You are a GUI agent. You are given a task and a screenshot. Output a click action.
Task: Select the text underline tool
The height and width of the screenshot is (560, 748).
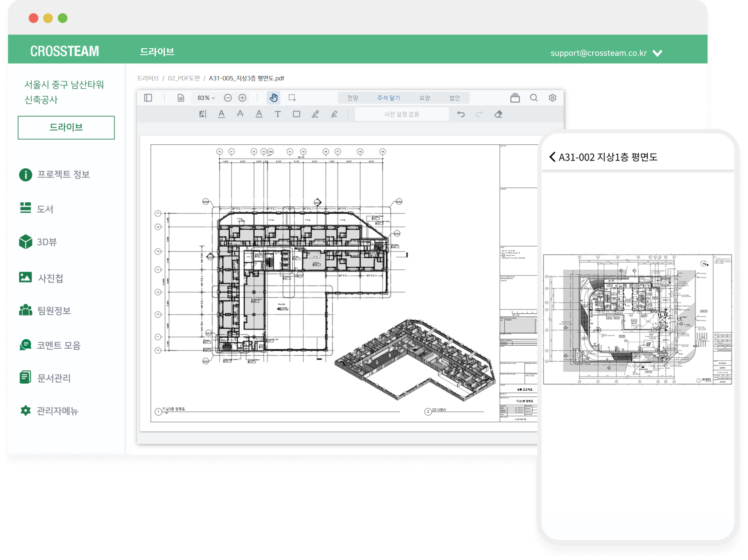221,114
